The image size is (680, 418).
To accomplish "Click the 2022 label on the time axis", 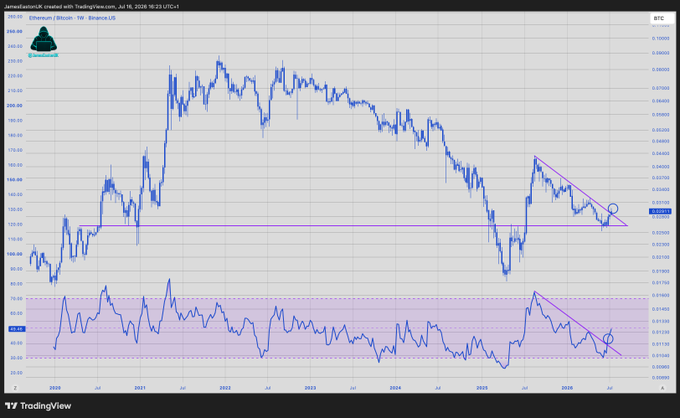I will [225, 388].
